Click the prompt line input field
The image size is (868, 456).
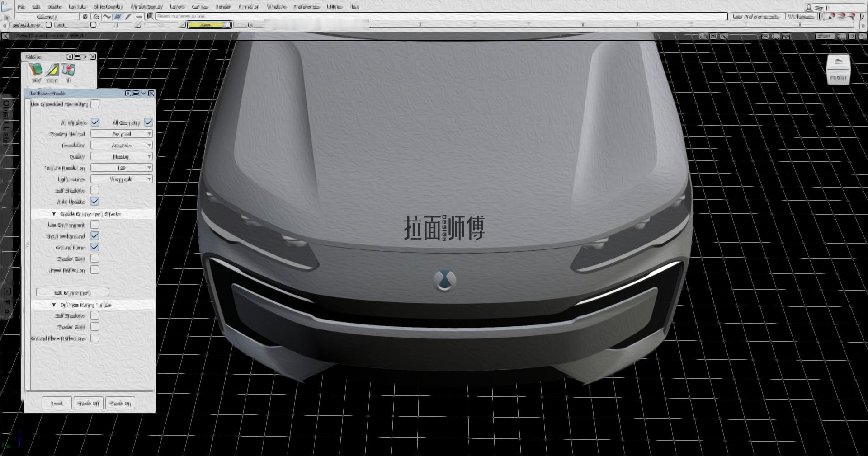pos(441,16)
